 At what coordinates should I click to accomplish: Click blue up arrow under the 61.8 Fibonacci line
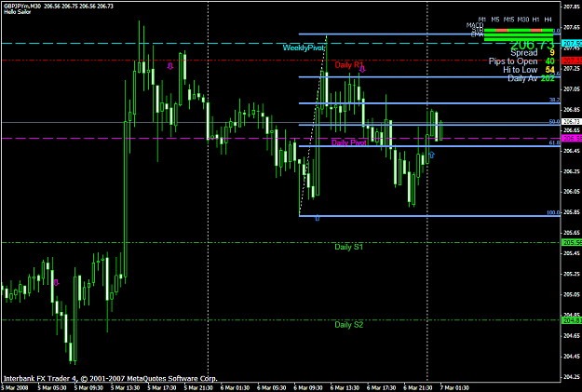point(431,155)
